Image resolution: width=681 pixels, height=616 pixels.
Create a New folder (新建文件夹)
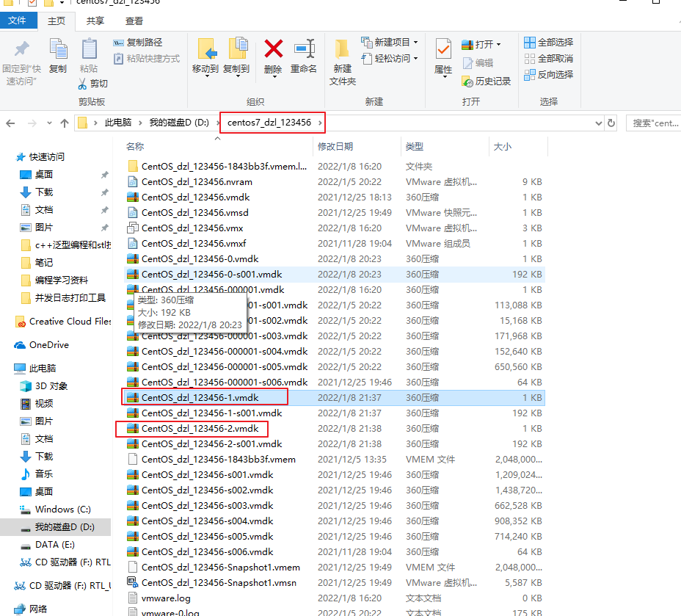[x=342, y=62]
